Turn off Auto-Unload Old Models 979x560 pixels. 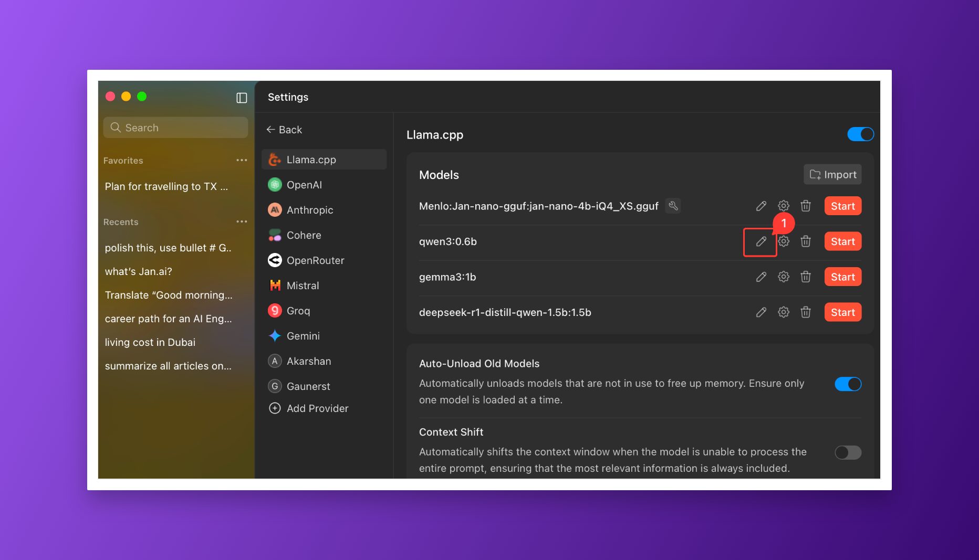click(x=848, y=384)
